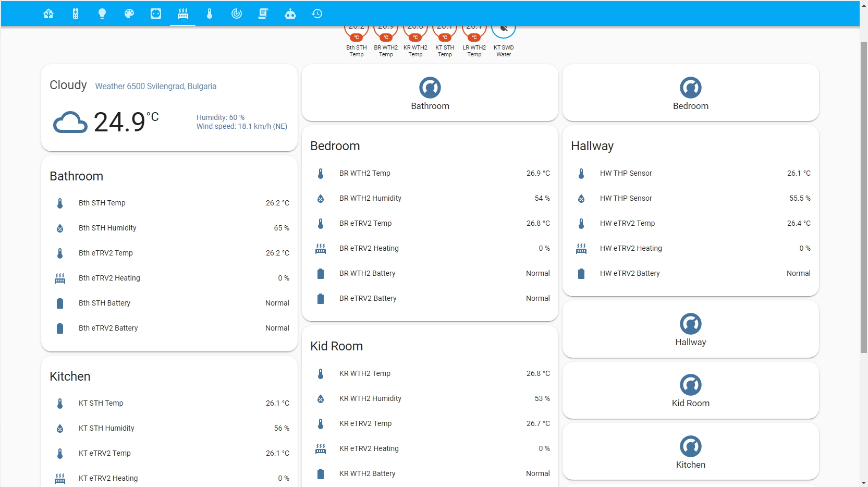Click the Hallway thermostat button card

coord(690,330)
